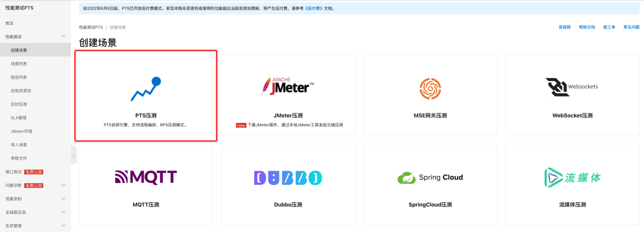The height and width of the screenshot is (232, 644).
Task: Click the Dubbo colorful logo
Action: point(288,177)
